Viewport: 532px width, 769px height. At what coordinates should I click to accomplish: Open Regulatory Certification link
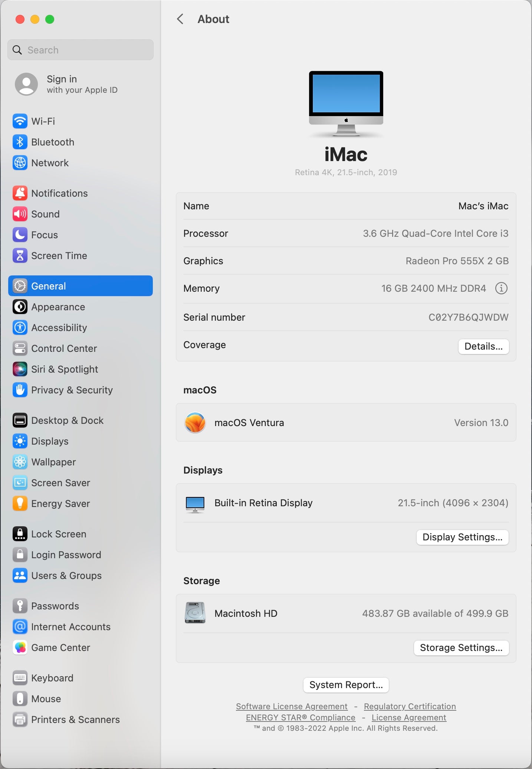(x=410, y=706)
